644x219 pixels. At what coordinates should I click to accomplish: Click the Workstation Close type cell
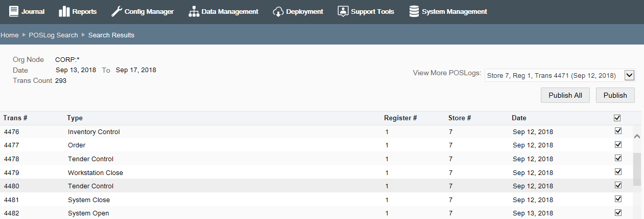[x=96, y=172]
